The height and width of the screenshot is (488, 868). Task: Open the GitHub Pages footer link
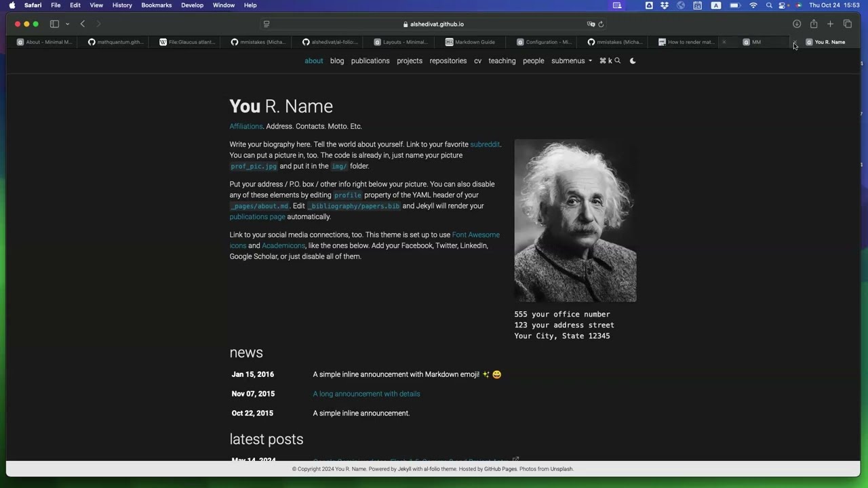500,469
